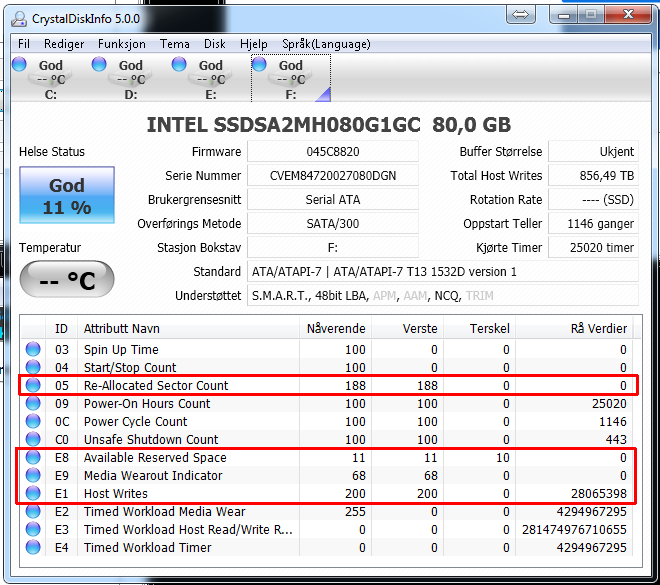The image size is (660, 585).
Task: Click the double-arrow resize window button
Action: (x=521, y=15)
